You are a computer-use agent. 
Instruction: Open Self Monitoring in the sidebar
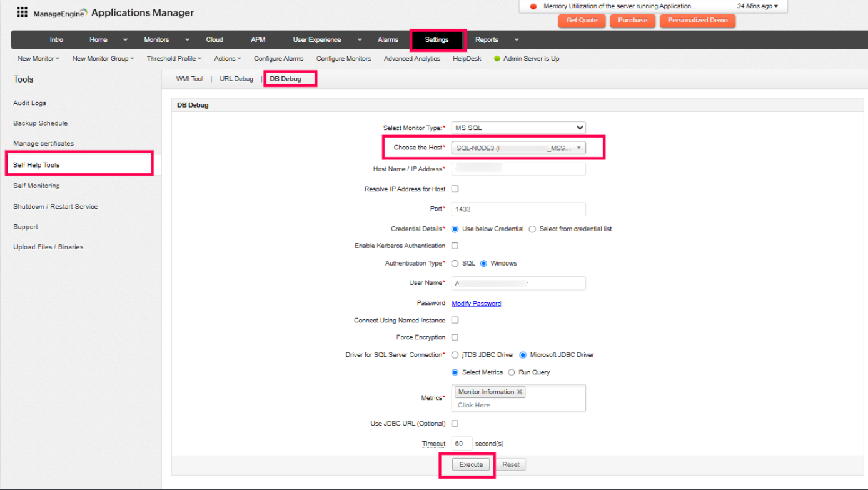pos(37,186)
